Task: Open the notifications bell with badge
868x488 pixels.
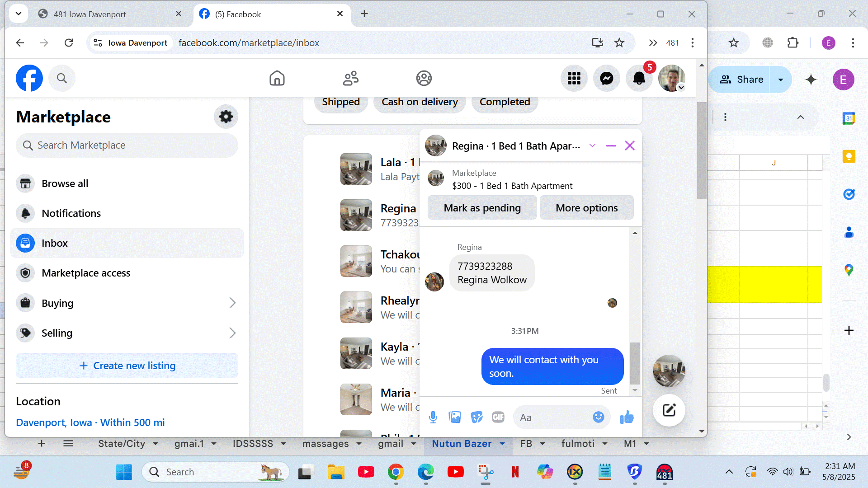Action: (639, 79)
